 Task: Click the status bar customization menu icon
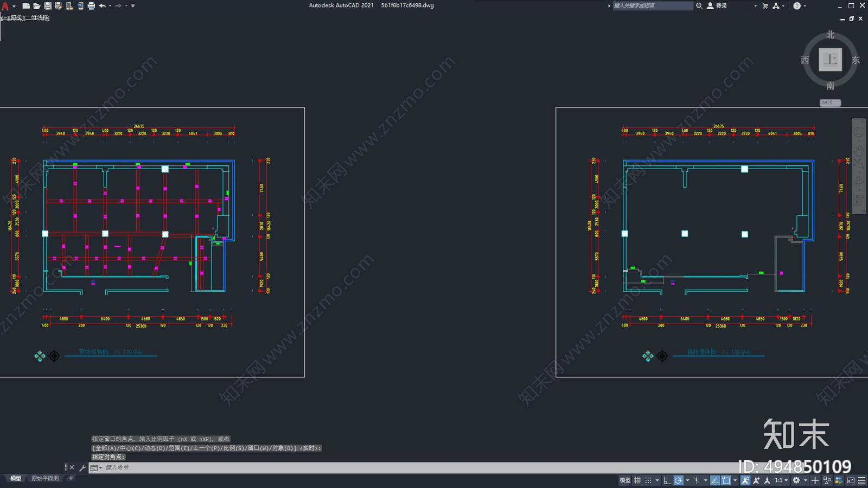pos(861,480)
